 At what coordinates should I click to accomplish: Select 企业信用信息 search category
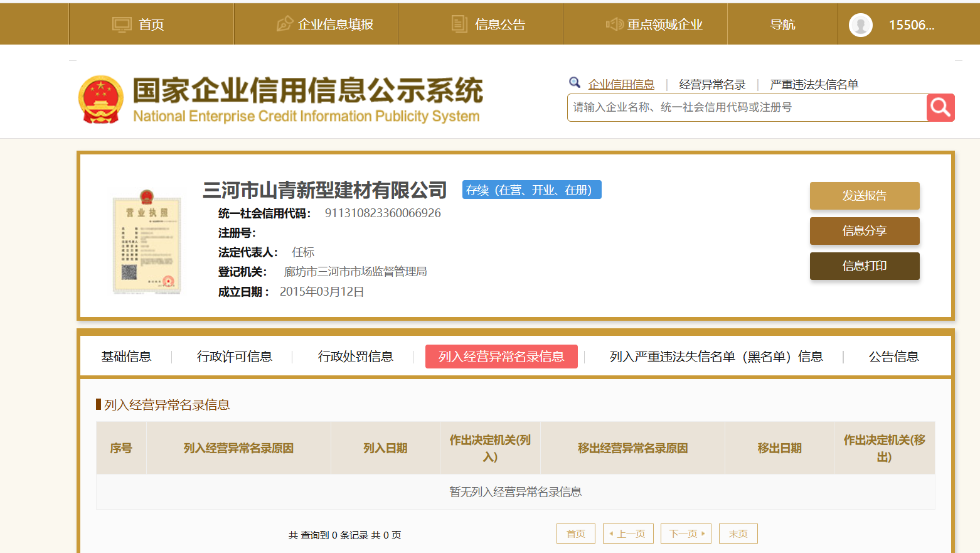click(621, 84)
